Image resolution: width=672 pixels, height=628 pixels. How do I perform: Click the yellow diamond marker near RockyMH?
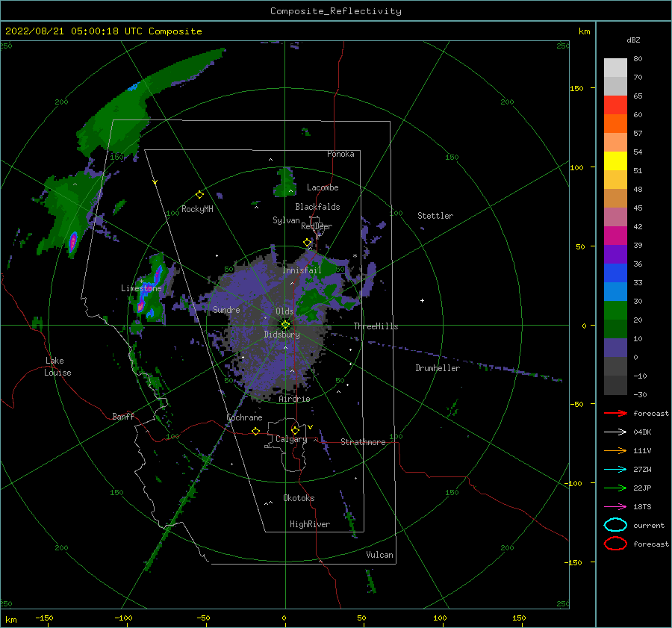tap(199, 195)
